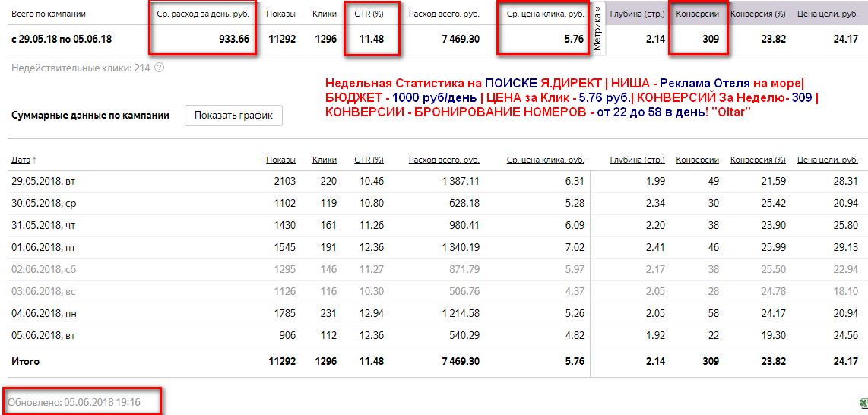This screenshot has width=868, height=415.
Task: Click the Ср. расход за день, руб. header
Action: (x=203, y=13)
